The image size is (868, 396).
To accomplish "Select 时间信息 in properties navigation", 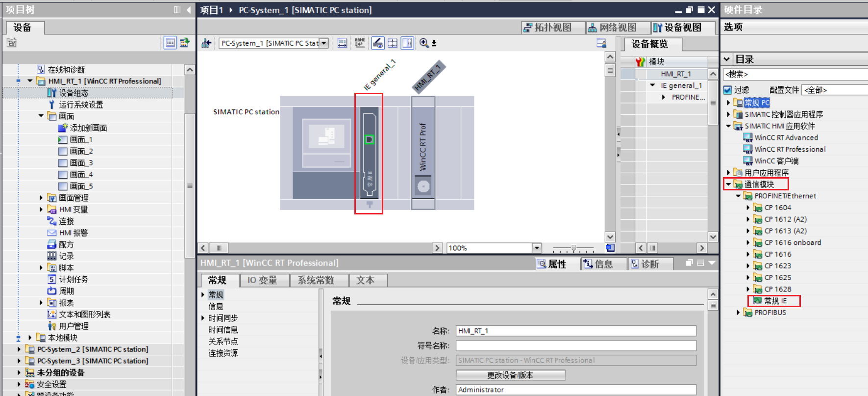I will pyautogui.click(x=223, y=330).
